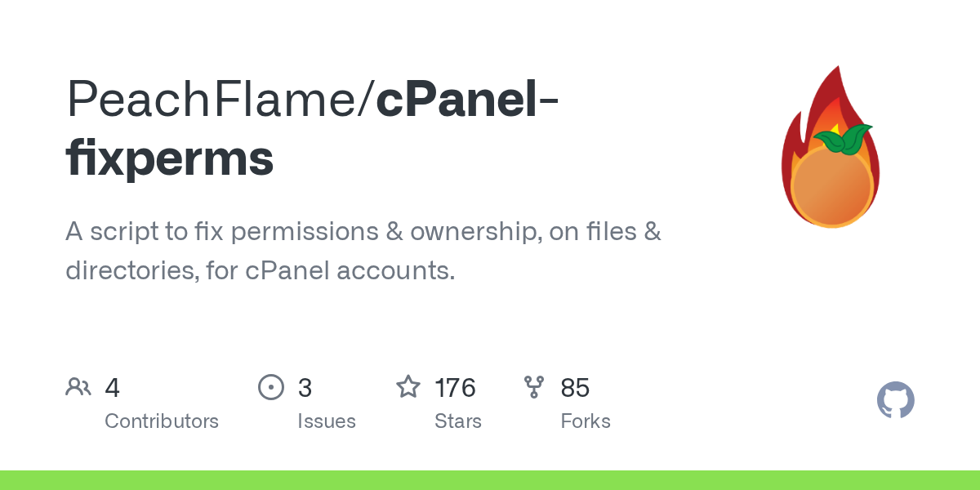This screenshot has height=490, width=980.
Task: Click the word fixperms in title
Action: 170,158
